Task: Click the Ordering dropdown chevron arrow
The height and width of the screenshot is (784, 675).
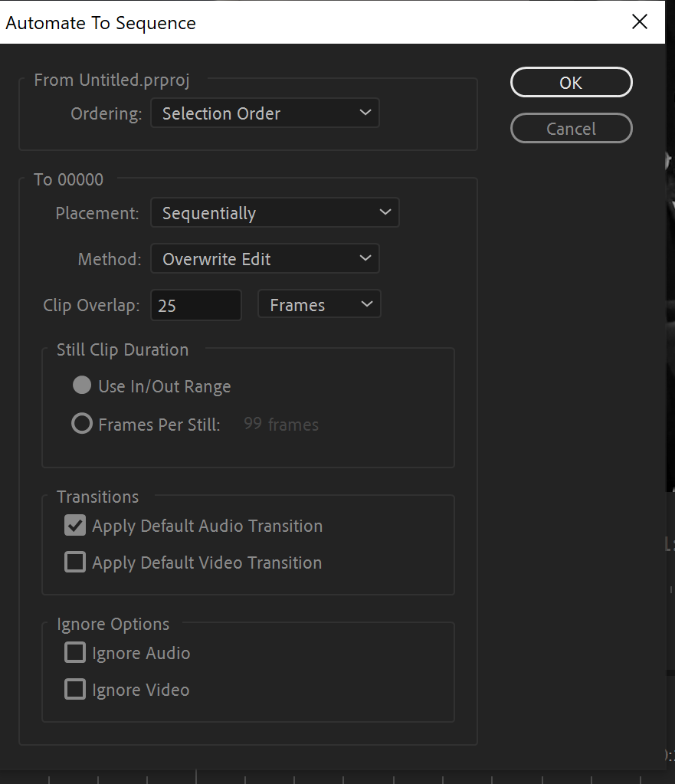Action: click(365, 113)
